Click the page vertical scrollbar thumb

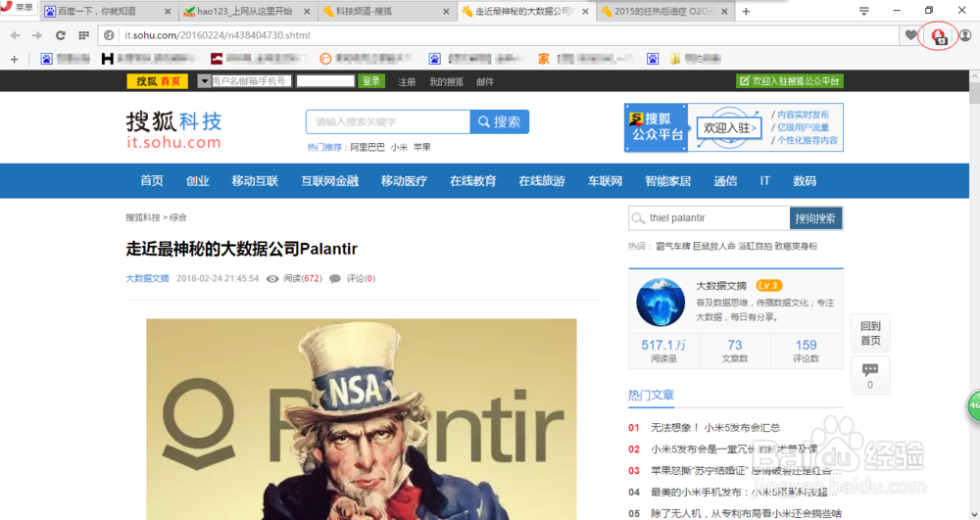pos(974,93)
